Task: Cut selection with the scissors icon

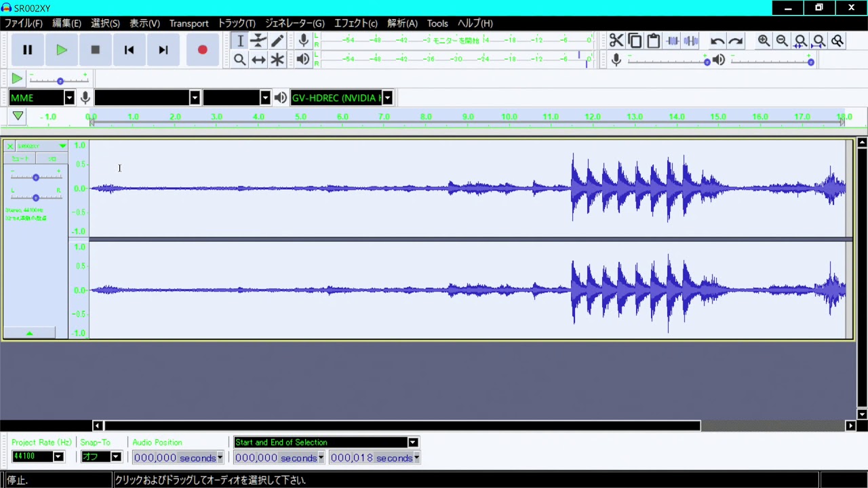Action: [616, 41]
